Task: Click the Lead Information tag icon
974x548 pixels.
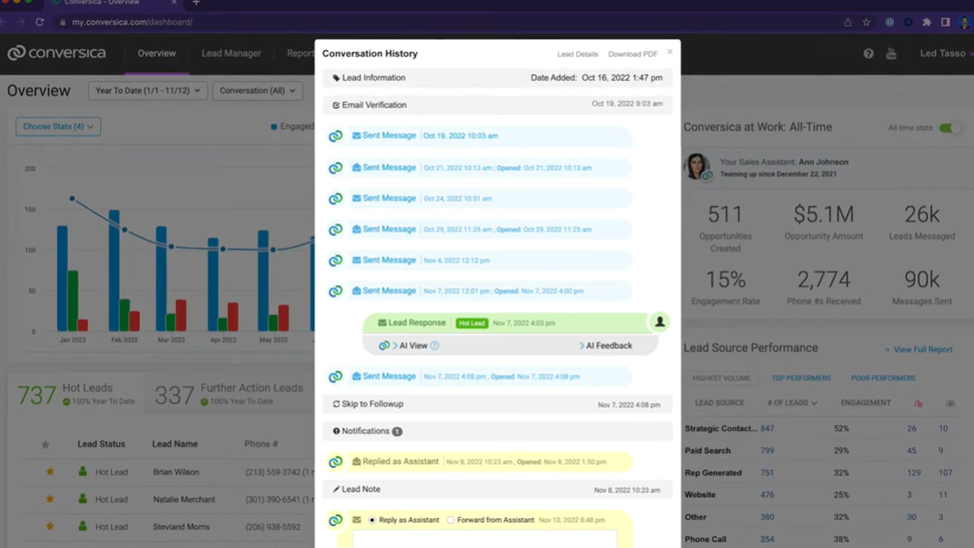Action: (336, 78)
